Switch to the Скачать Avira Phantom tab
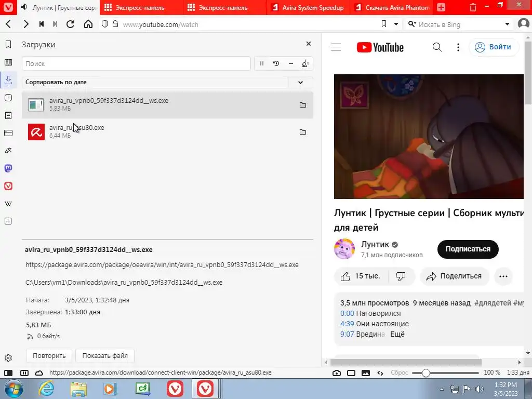532x399 pixels. [392, 7]
